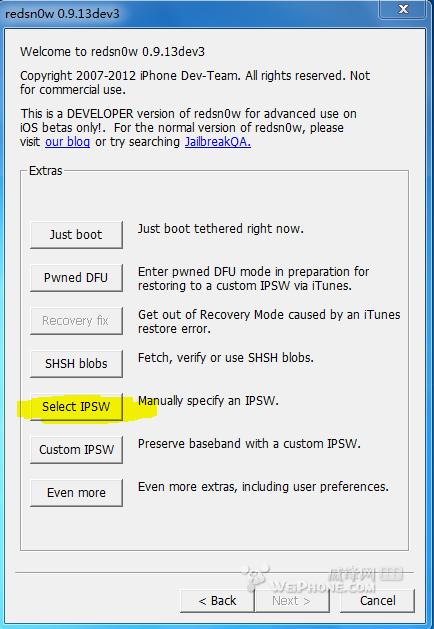The image size is (434, 629).
Task: Click the Preserve baseband description text
Action: pyautogui.click(x=249, y=444)
